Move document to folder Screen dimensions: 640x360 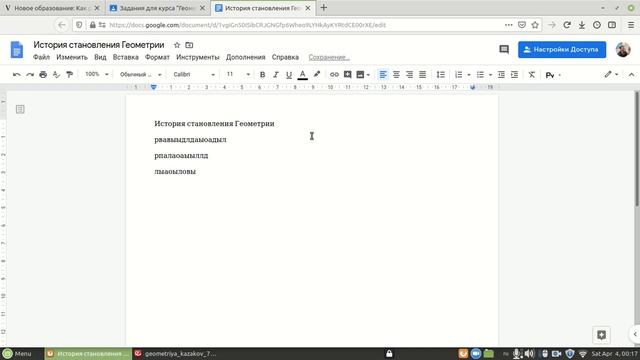pos(189,45)
